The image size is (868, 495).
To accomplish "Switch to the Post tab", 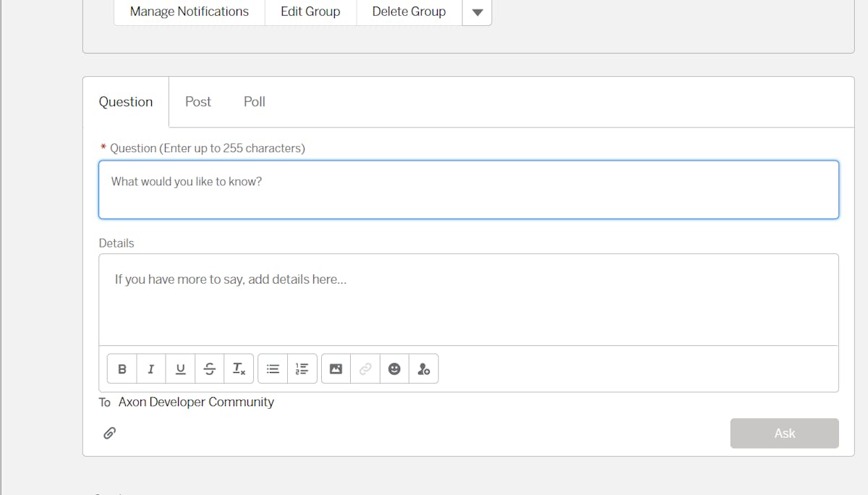I will point(198,102).
